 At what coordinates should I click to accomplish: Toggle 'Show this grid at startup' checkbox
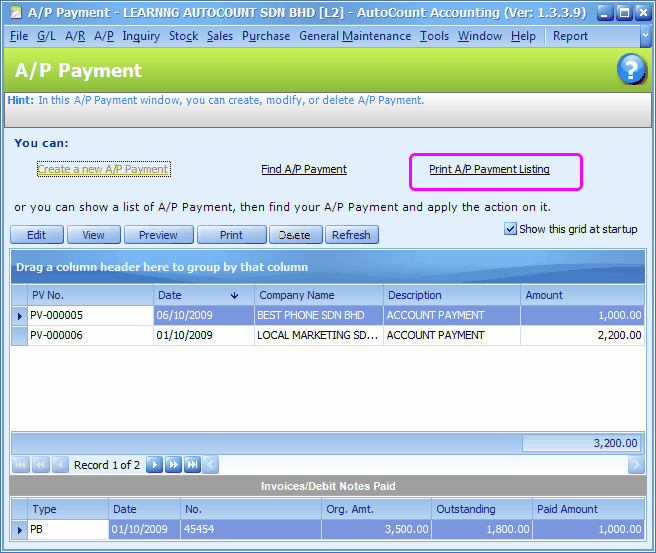(511, 229)
